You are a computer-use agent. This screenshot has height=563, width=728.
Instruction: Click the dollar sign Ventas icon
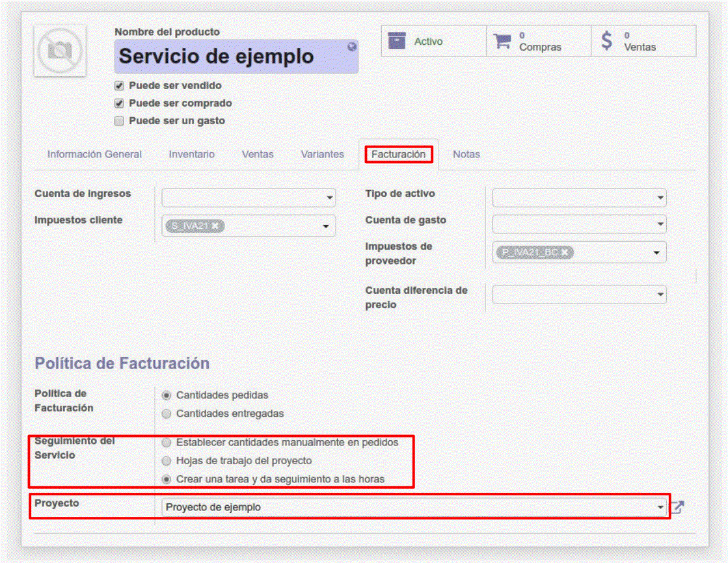pyautogui.click(x=606, y=41)
